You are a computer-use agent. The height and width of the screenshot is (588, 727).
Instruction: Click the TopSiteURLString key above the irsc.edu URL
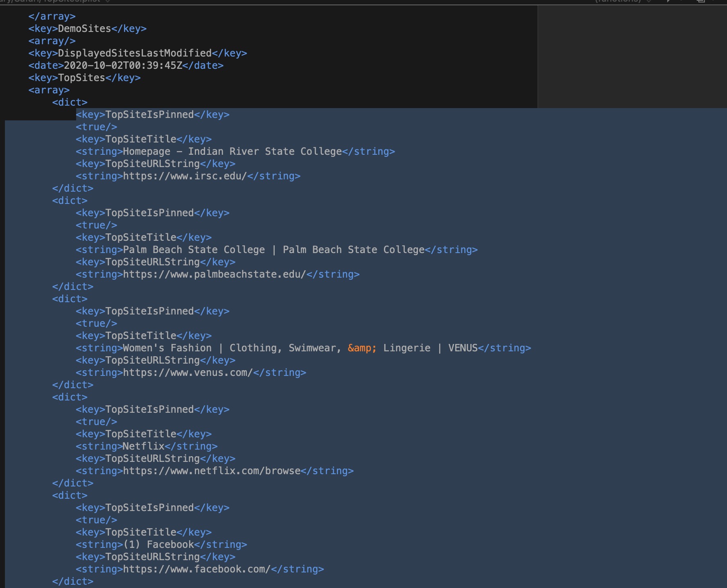pyautogui.click(x=156, y=164)
